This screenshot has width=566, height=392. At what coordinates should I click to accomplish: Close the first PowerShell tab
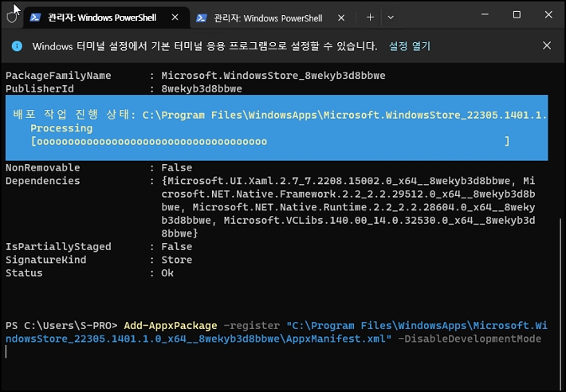[175, 18]
